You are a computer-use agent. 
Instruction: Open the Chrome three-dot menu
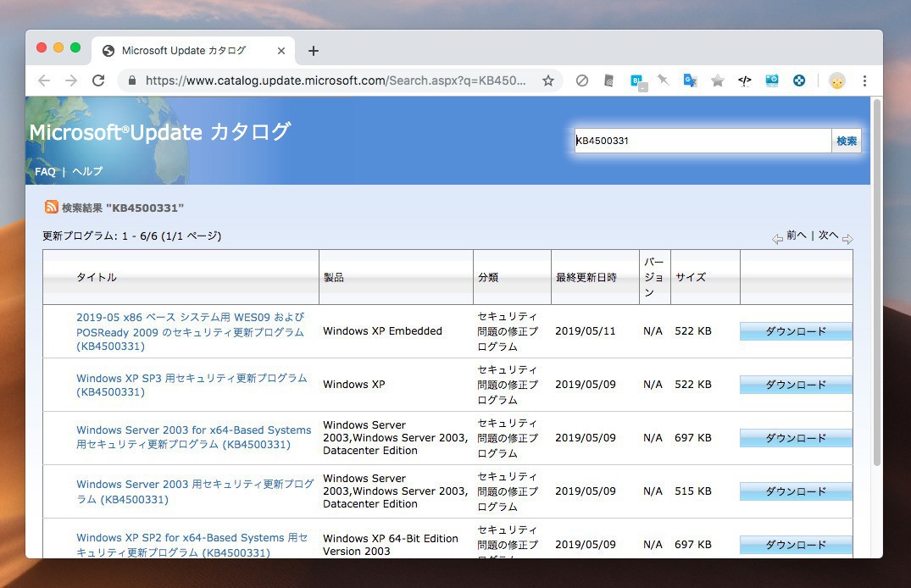pos(864,81)
